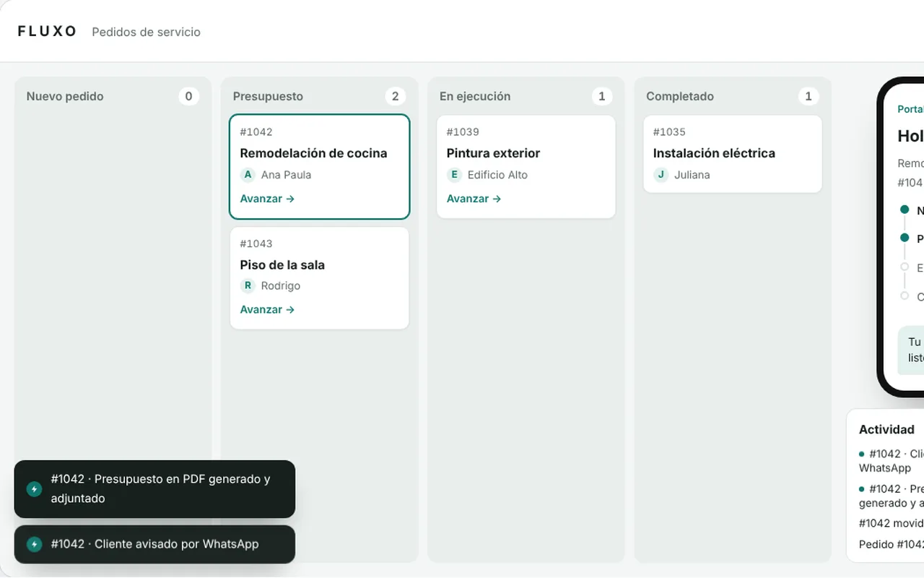This screenshot has height=578, width=924.
Task: Open the Instalación eléctrica card
Action: pos(733,154)
